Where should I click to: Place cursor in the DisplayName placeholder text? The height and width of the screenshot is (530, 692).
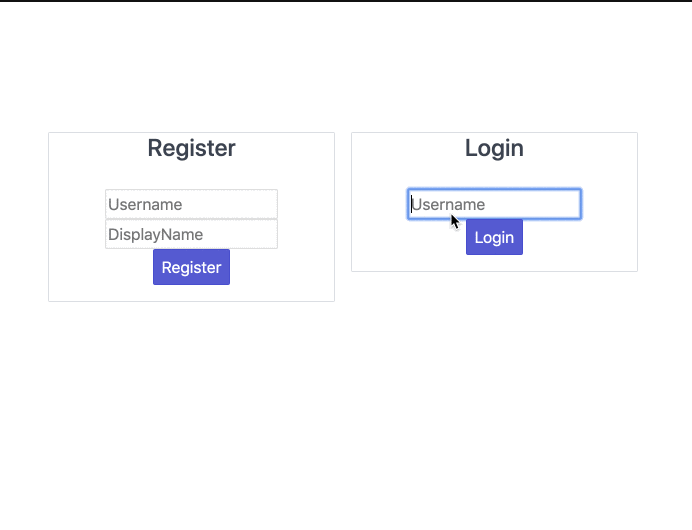coord(155,235)
